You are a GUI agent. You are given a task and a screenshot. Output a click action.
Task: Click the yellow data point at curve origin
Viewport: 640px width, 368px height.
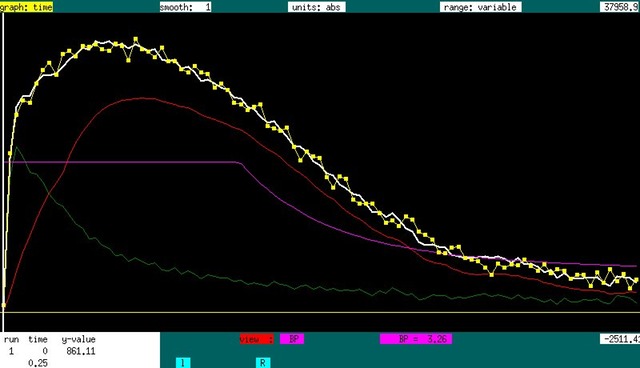pos(4,305)
